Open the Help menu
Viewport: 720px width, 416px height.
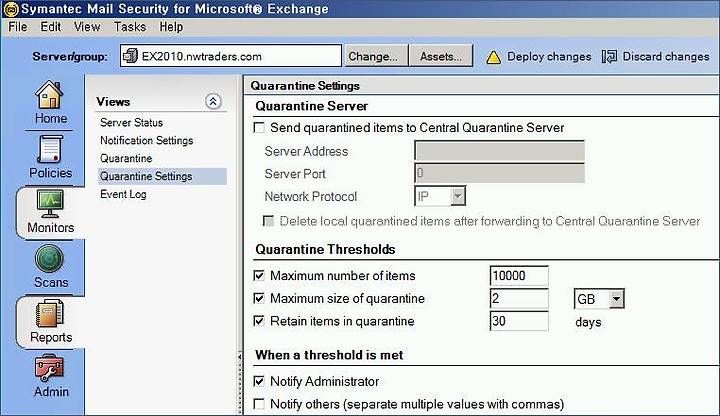(x=171, y=27)
